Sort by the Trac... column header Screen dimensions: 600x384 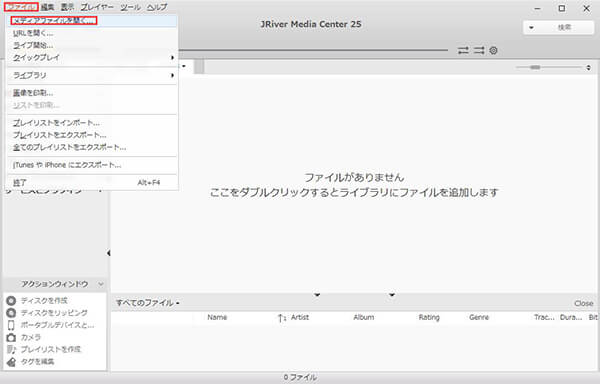[544, 317]
